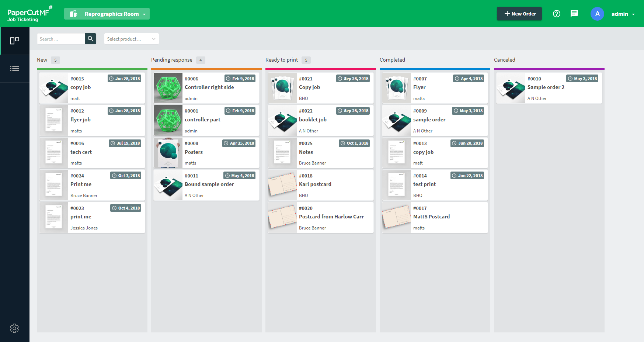Image resolution: width=644 pixels, height=342 pixels.
Task: Click the Jul 19, 2018 date badge
Action: [x=125, y=143]
